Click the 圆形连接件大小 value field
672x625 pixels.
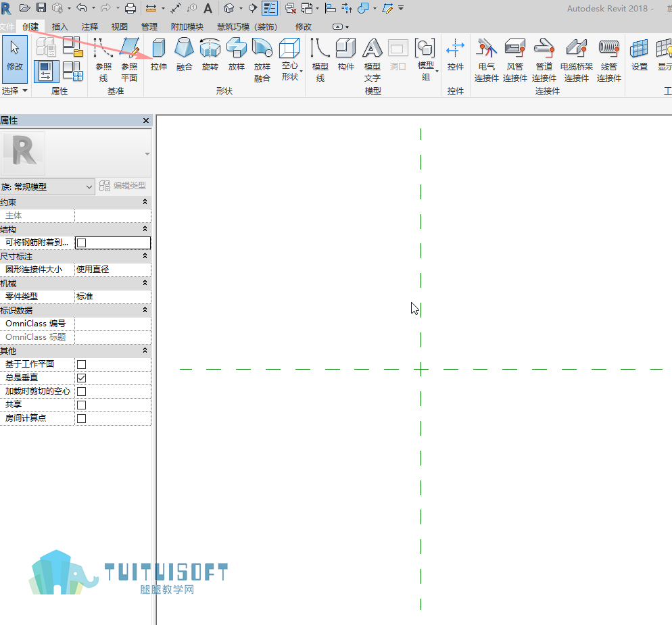click(113, 270)
